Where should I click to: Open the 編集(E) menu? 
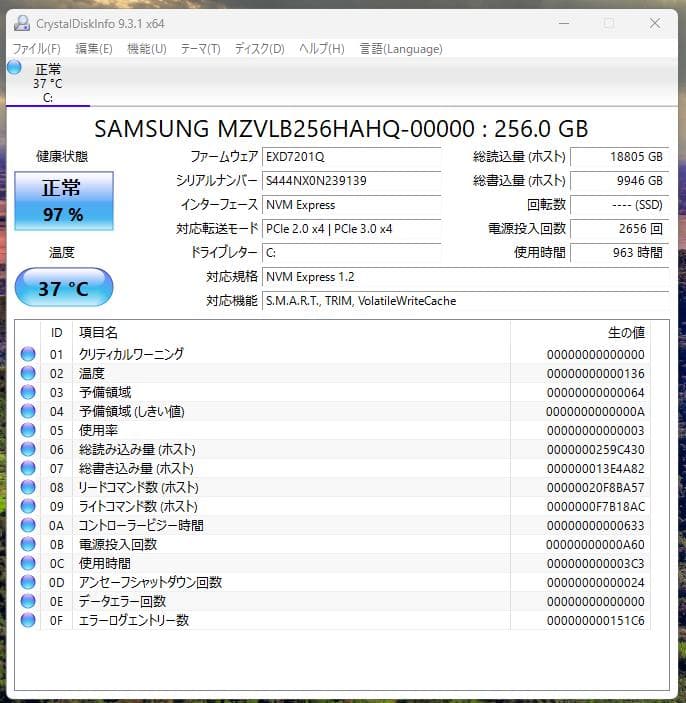94,48
